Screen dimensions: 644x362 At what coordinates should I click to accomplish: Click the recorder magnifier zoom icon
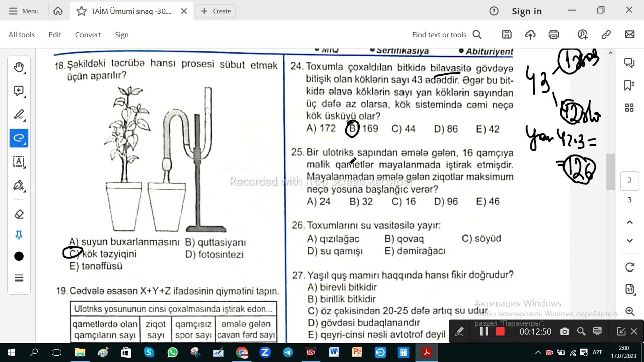pyautogui.click(x=581, y=332)
